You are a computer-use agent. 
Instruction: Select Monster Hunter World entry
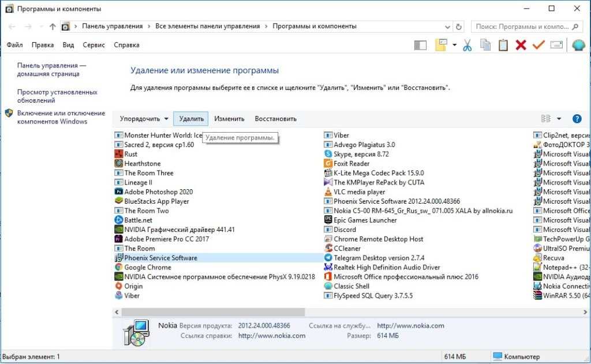coord(158,136)
